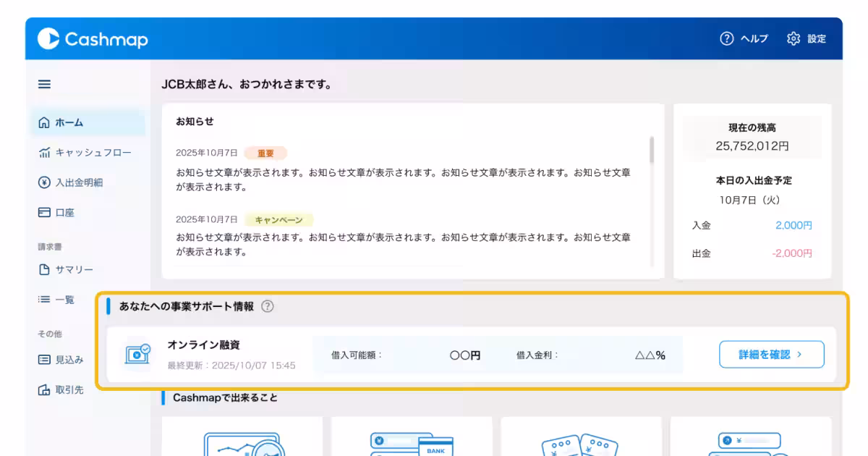
Task: Select the 取引先 bar chart icon
Action: [x=43, y=389]
